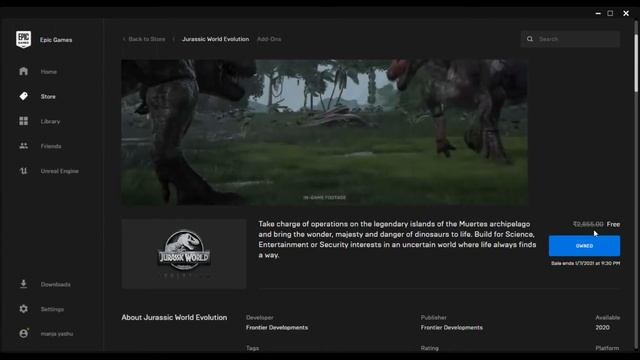The image size is (640, 360).
Task: Click the 2020 Available value
Action: (602, 328)
